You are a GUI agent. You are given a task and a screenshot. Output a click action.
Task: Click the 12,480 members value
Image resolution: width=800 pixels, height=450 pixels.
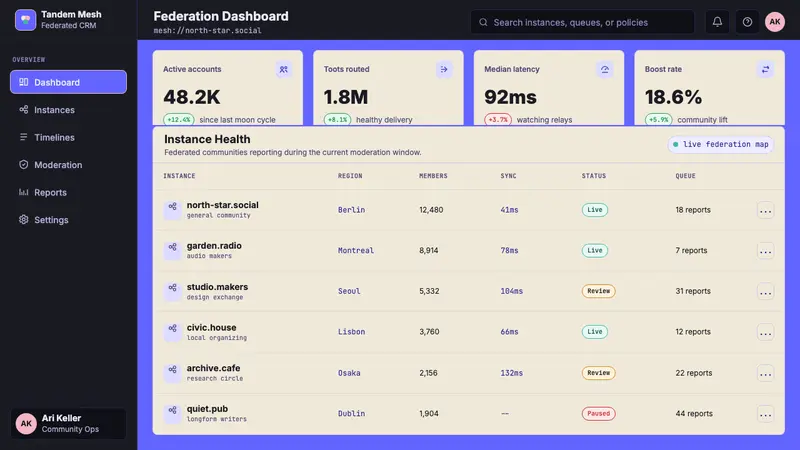tap(431, 210)
